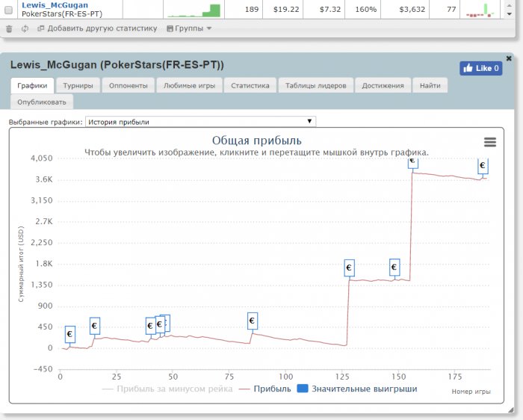Toggle Прибыль за минусом рейка legend series
This screenshot has width=523, height=420.
click(x=167, y=389)
